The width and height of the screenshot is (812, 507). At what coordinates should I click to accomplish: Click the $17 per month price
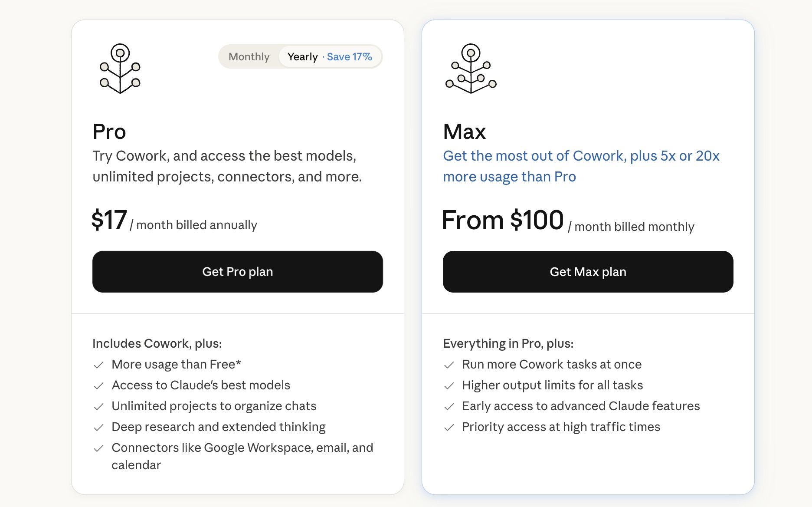tap(109, 220)
